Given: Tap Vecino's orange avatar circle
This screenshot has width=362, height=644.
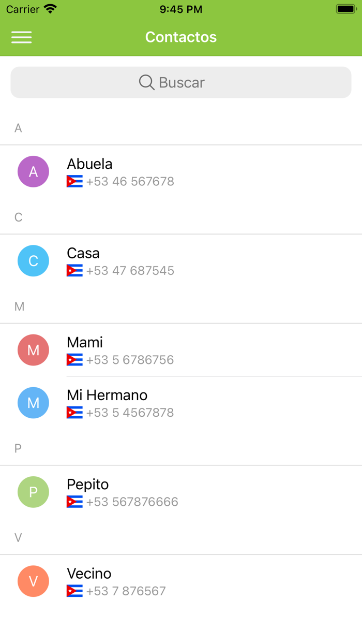Looking at the screenshot, I should [33, 581].
